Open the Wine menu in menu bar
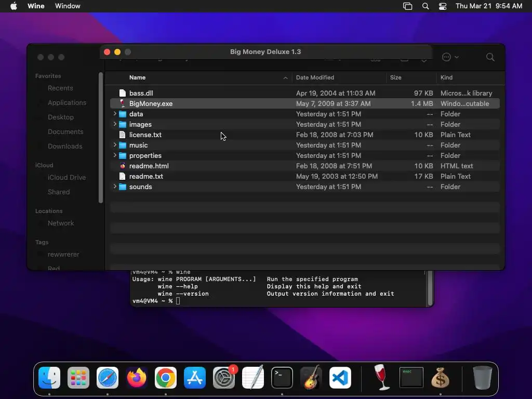The width and height of the screenshot is (532, 399). coord(36,6)
